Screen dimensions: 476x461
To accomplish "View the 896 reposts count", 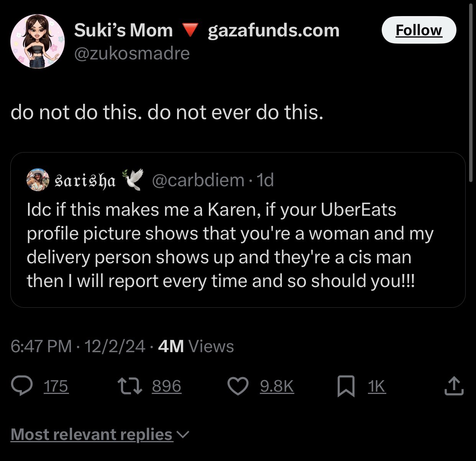I will [166, 386].
